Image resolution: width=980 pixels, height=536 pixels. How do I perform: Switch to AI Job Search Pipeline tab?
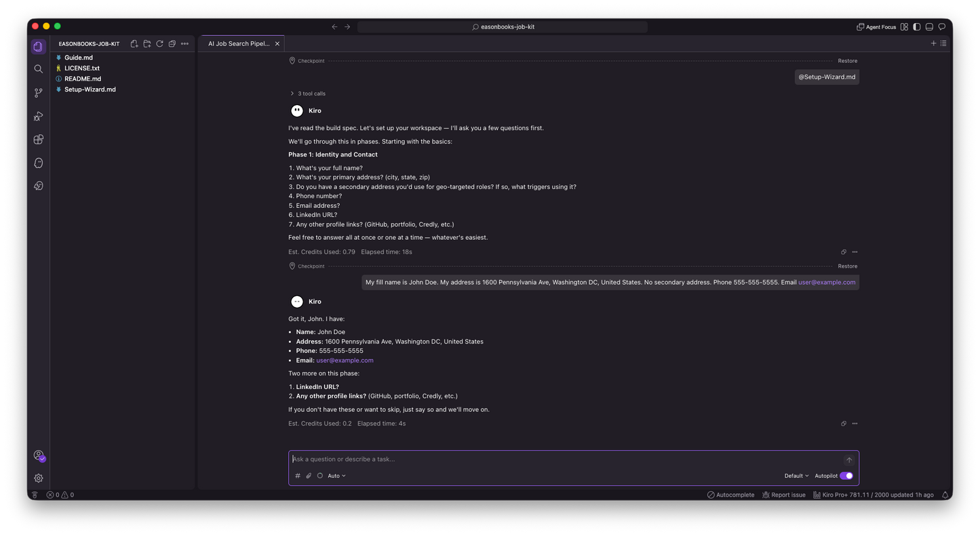(239, 43)
